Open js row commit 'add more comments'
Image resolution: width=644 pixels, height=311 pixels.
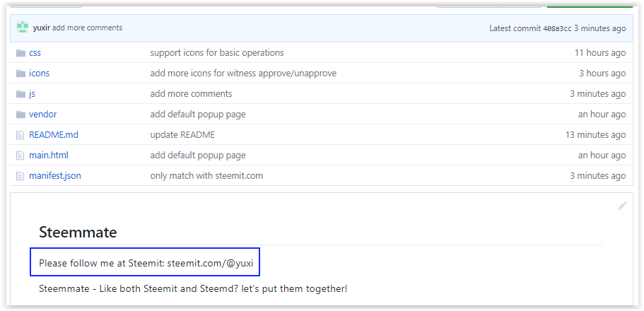(191, 94)
